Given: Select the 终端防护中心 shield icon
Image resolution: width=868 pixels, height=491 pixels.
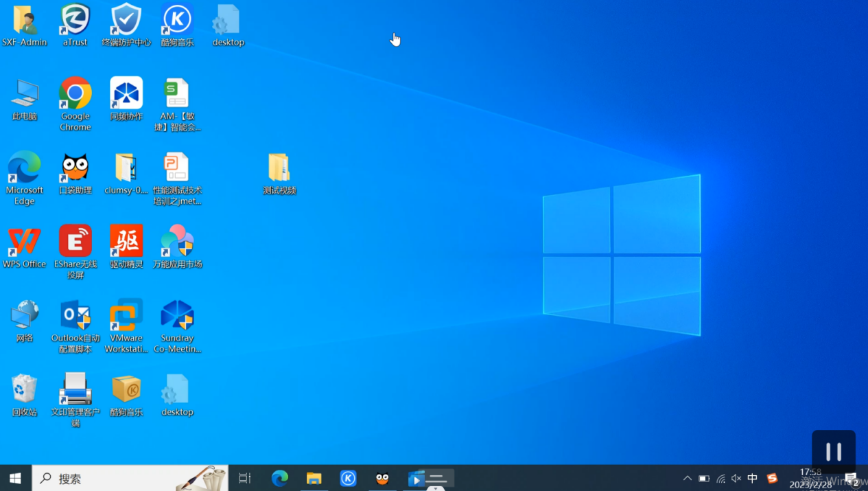Looking at the screenshot, I should coord(126,21).
